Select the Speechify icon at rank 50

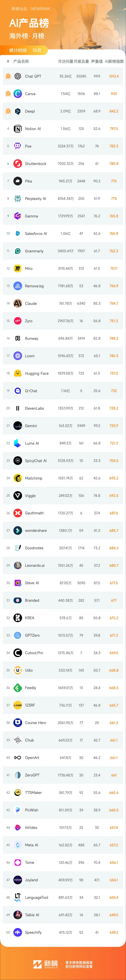pyautogui.click(x=17, y=932)
